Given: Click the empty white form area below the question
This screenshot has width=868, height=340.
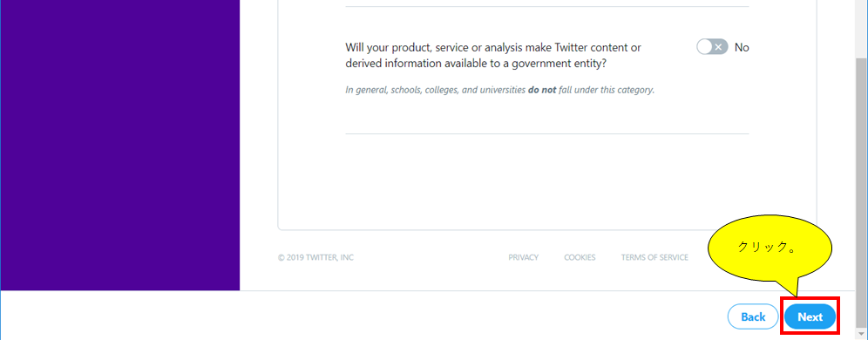Looking at the screenshot, I should coord(547,180).
